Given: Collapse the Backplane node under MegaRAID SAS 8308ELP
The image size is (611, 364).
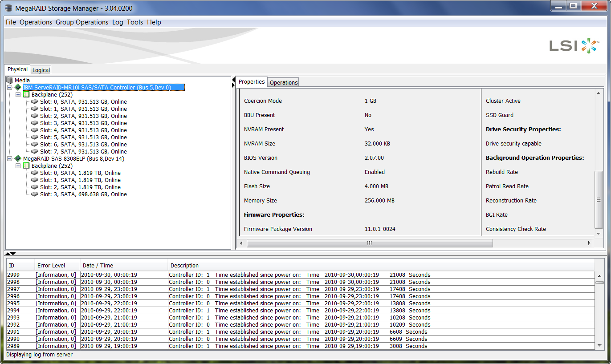Looking at the screenshot, I should (18, 166).
